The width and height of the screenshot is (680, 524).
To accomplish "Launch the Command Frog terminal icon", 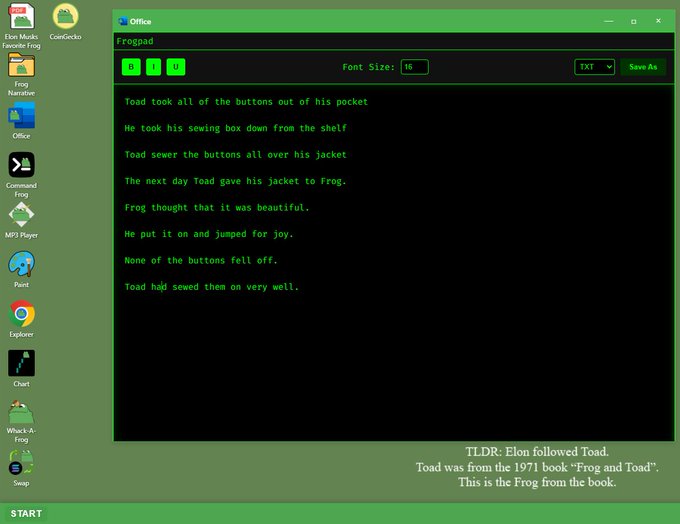I will click(x=21, y=165).
